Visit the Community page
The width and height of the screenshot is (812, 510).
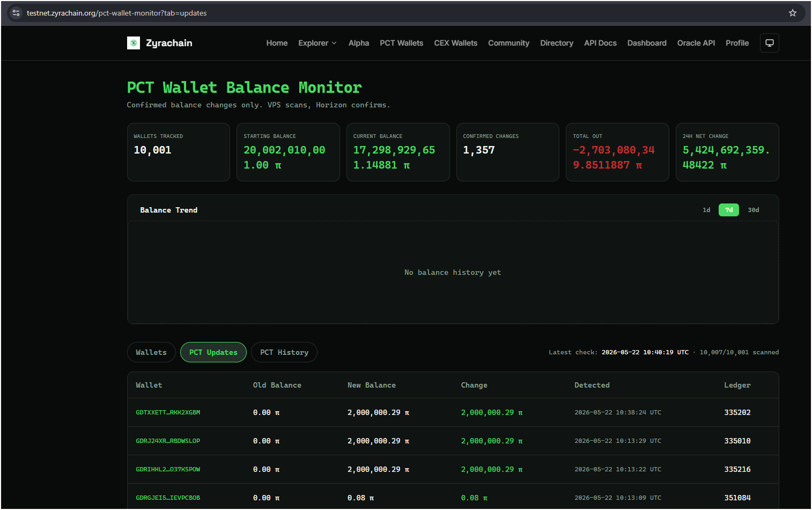tap(508, 43)
